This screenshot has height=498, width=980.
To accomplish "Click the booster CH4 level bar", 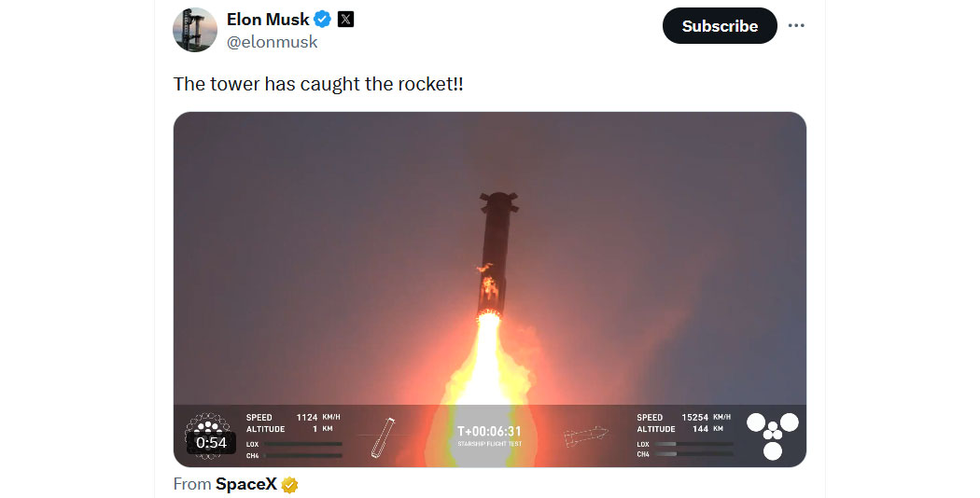I will [303, 455].
